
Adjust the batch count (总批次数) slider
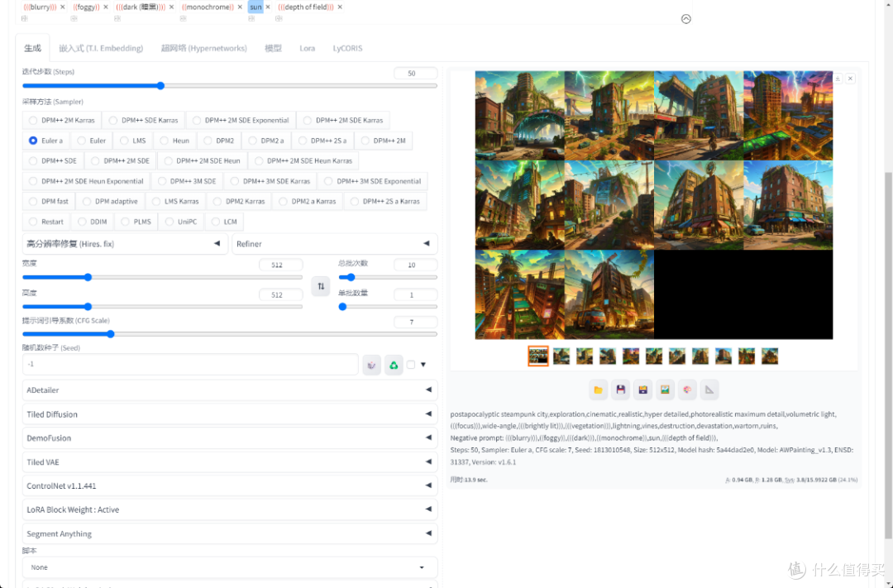(388, 278)
